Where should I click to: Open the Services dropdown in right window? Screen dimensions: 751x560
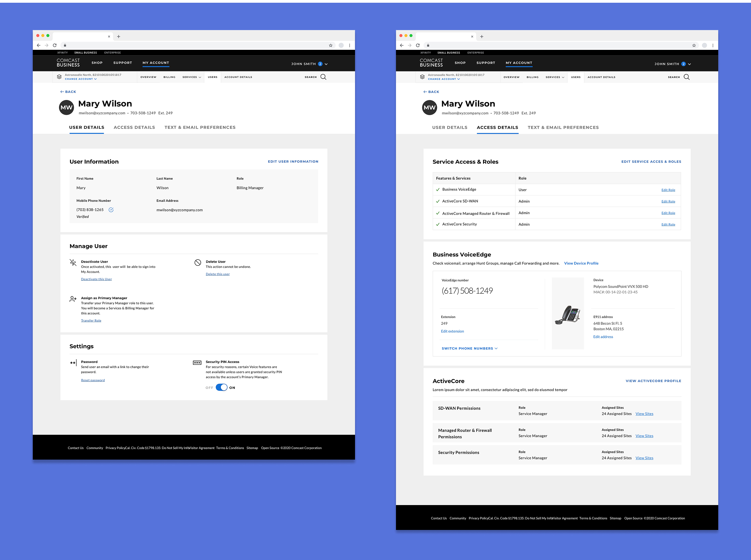click(x=555, y=77)
